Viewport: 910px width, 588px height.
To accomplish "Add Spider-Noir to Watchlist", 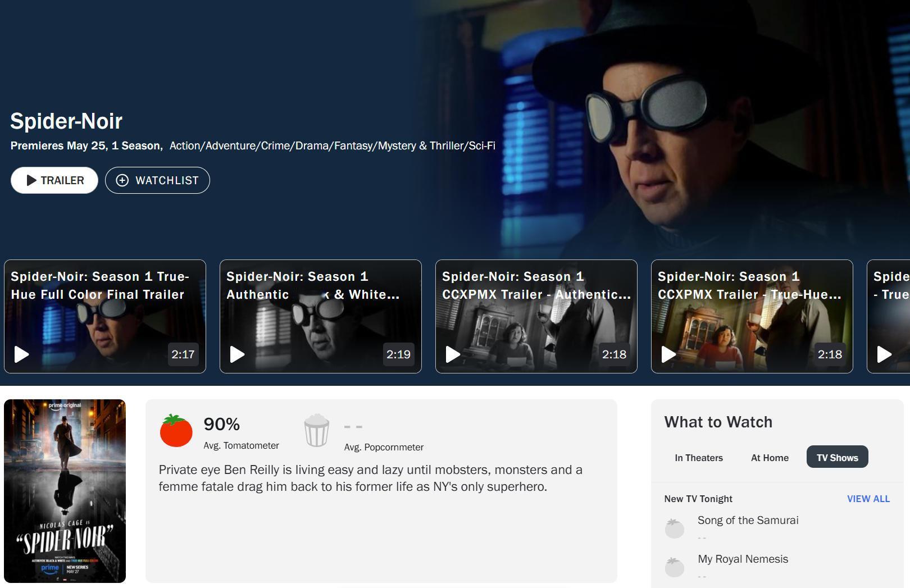I will [x=157, y=180].
